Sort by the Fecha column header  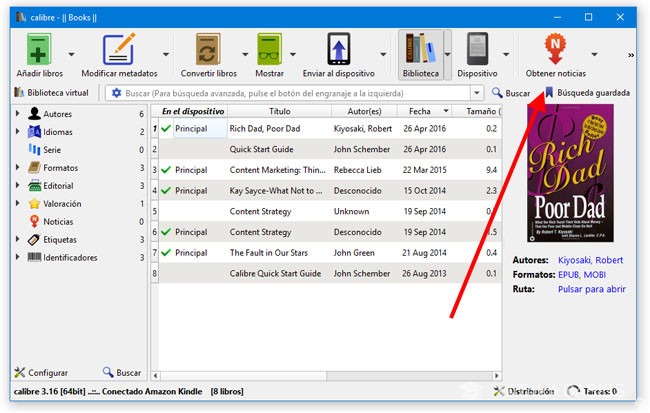[x=419, y=111]
